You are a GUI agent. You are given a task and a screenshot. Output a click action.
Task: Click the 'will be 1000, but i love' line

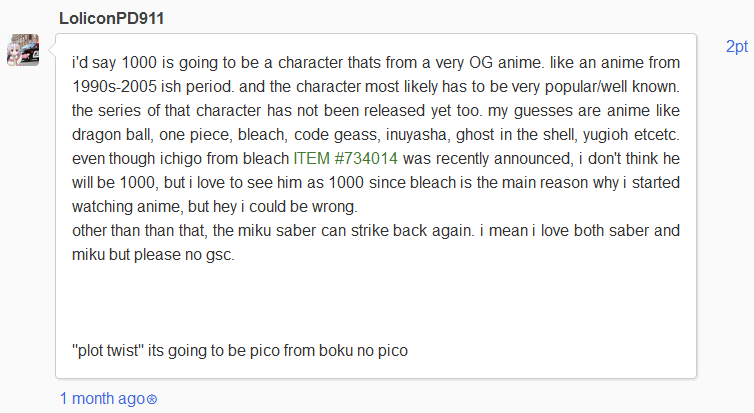pos(376,183)
